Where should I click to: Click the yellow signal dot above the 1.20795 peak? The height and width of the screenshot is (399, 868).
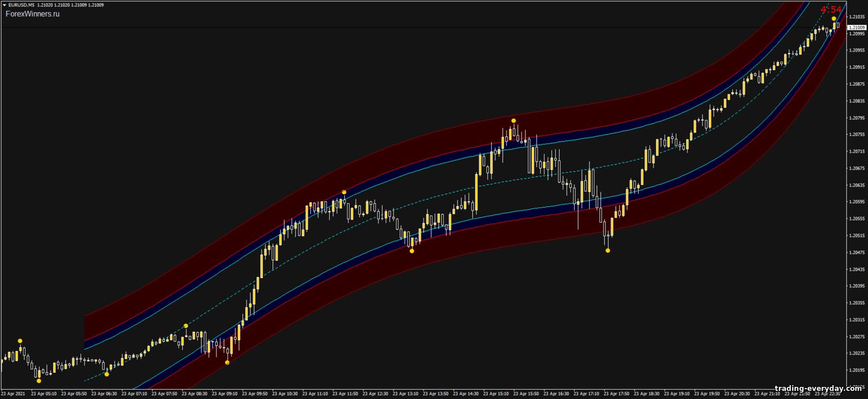[513, 120]
